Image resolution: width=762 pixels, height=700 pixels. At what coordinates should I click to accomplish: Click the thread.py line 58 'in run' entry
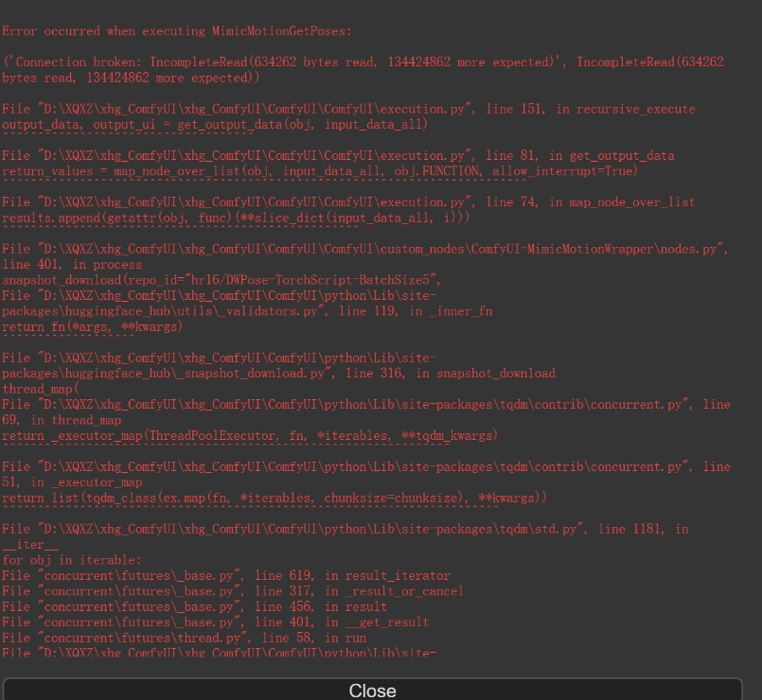point(184,638)
